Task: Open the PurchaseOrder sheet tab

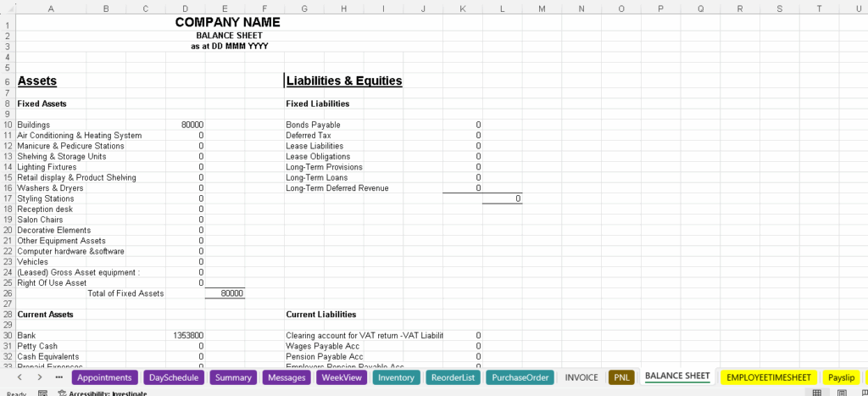Action: (x=520, y=377)
